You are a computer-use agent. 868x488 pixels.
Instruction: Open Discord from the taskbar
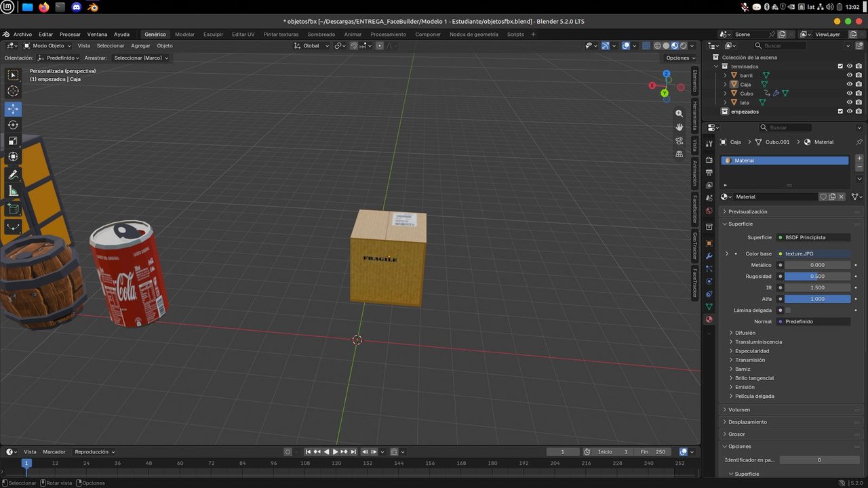77,7
